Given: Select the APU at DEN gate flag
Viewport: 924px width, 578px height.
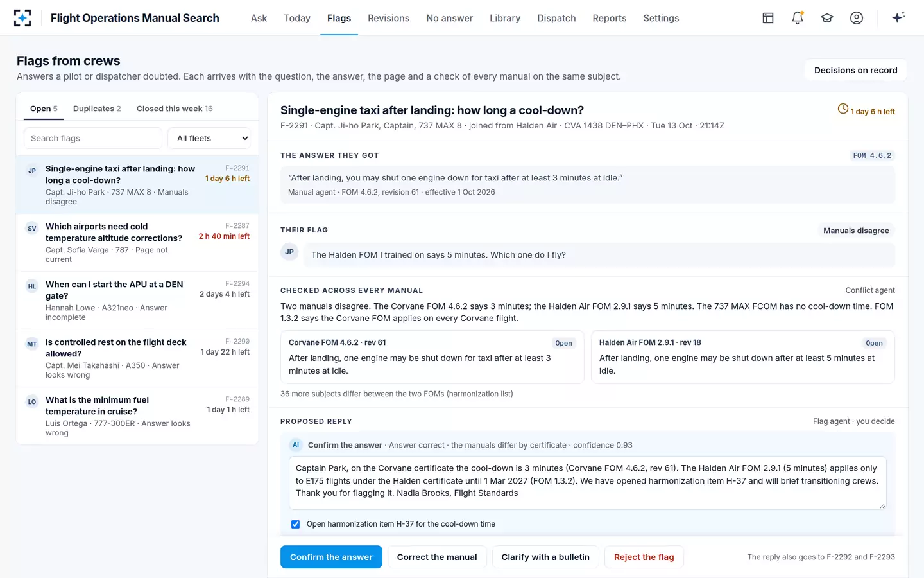Looking at the screenshot, I should click(x=137, y=301).
